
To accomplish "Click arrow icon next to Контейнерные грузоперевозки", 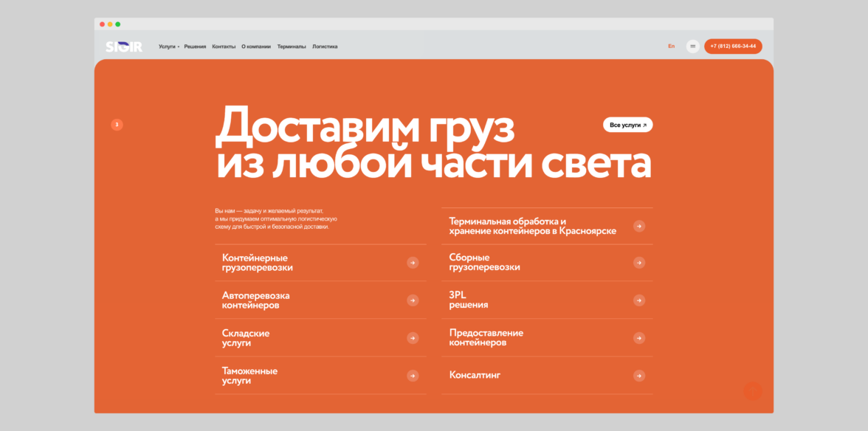I will click(x=413, y=263).
